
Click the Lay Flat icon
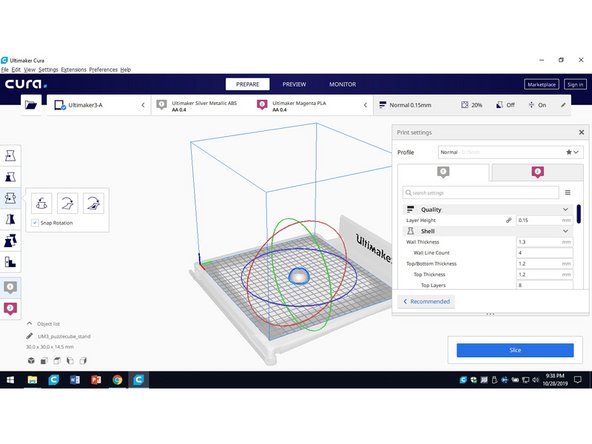(68, 203)
